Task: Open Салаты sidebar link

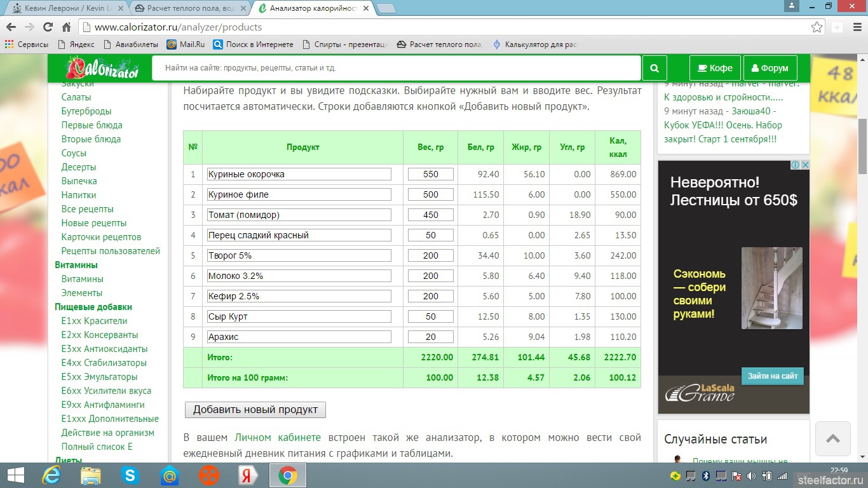Action: [76, 97]
